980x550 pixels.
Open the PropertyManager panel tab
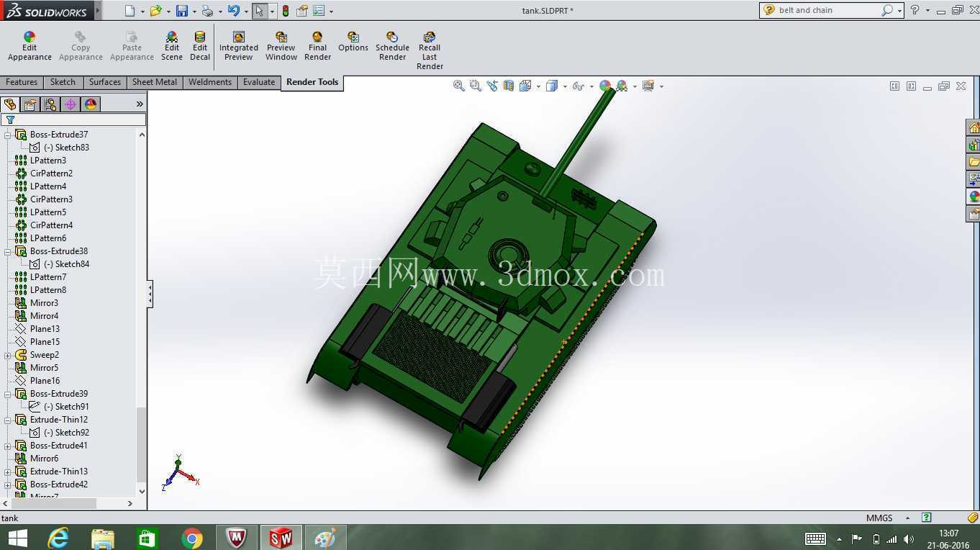(x=30, y=104)
